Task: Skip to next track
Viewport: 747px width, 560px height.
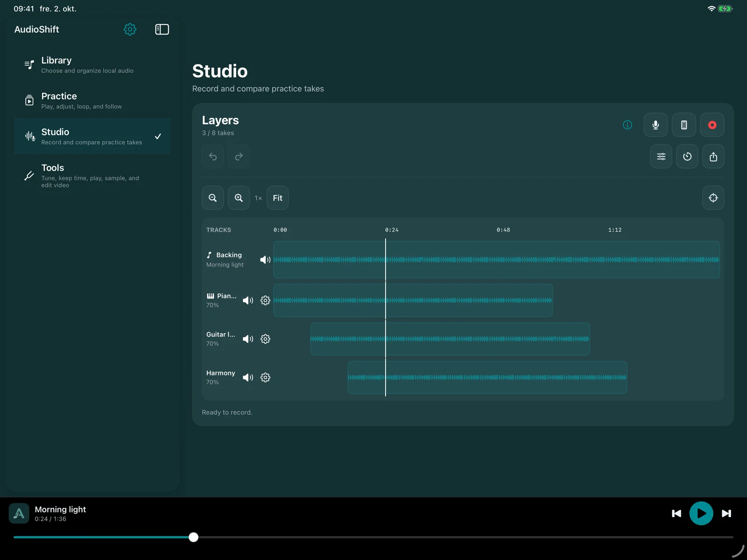Action: pos(726,513)
